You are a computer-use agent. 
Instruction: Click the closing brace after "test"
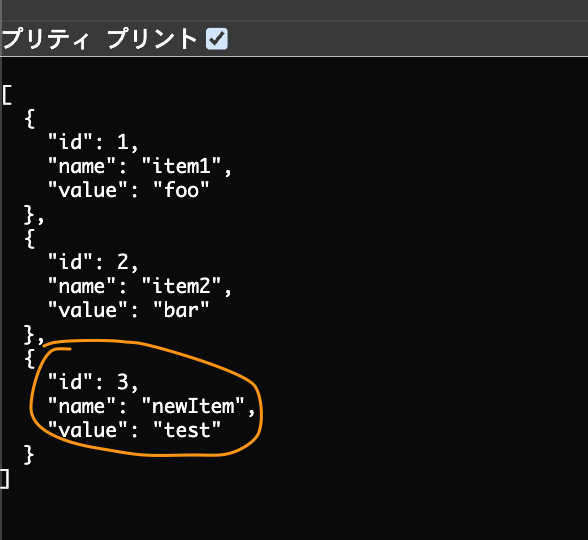(29, 455)
